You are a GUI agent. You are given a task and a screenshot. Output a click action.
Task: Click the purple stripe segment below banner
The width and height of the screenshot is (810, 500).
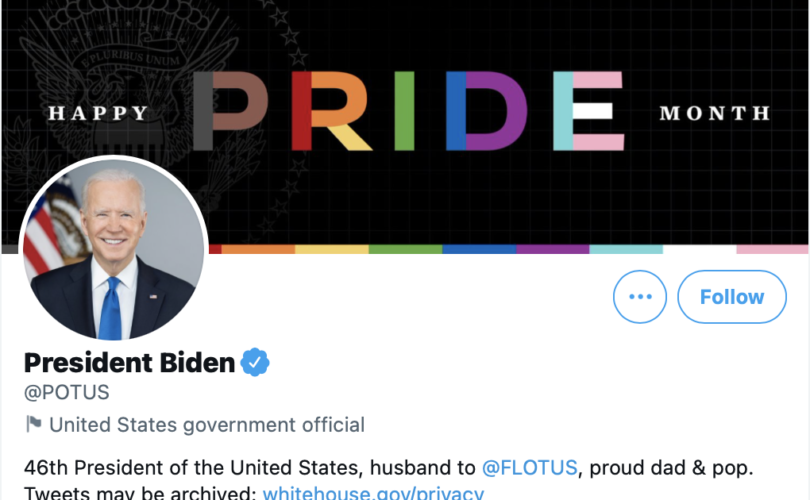click(552, 249)
